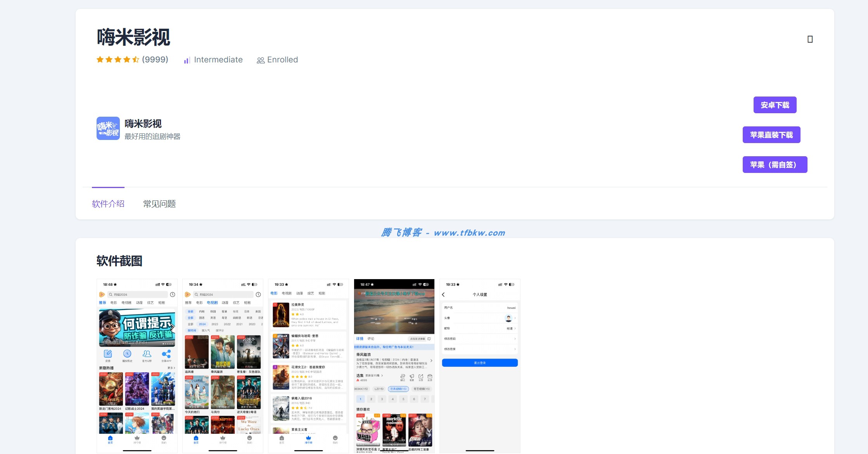Click the bookmark icon at top right
The image size is (868, 454).
(810, 39)
